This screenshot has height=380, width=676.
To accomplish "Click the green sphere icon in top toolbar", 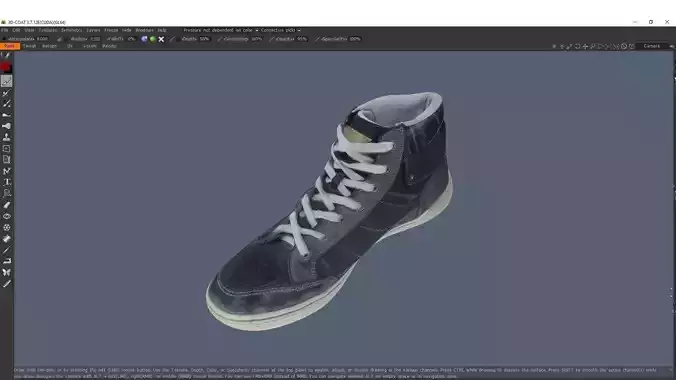I will [x=153, y=39].
